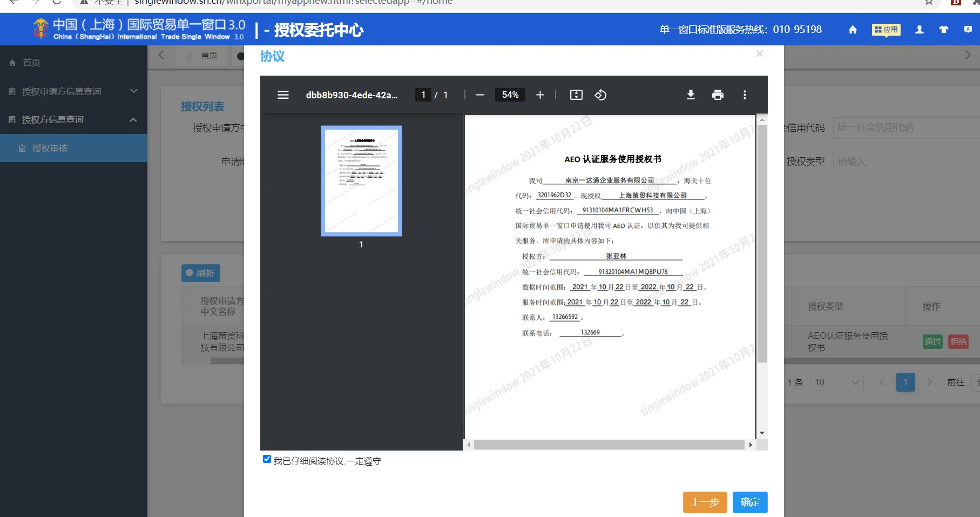980x517 pixels.
Task: Go forward in browser history
Action: click(35, 2)
